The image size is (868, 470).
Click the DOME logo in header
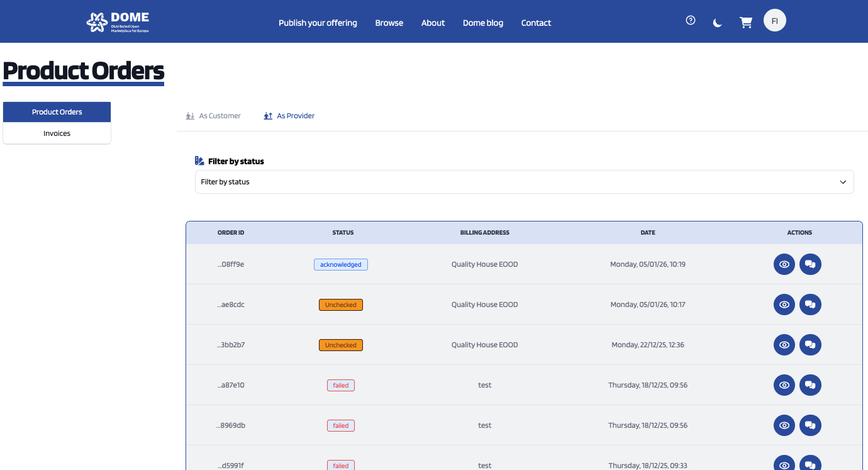(118, 22)
